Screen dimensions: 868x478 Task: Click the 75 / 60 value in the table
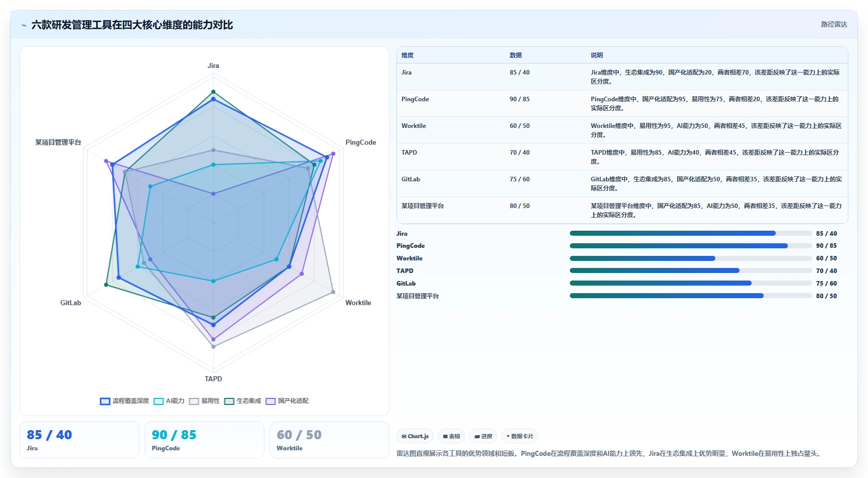[520, 179]
